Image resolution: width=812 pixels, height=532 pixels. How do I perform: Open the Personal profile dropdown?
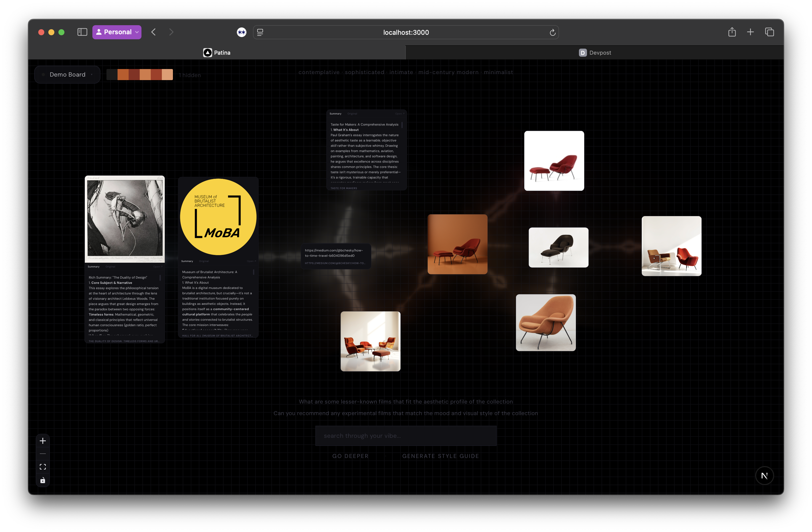(x=117, y=32)
